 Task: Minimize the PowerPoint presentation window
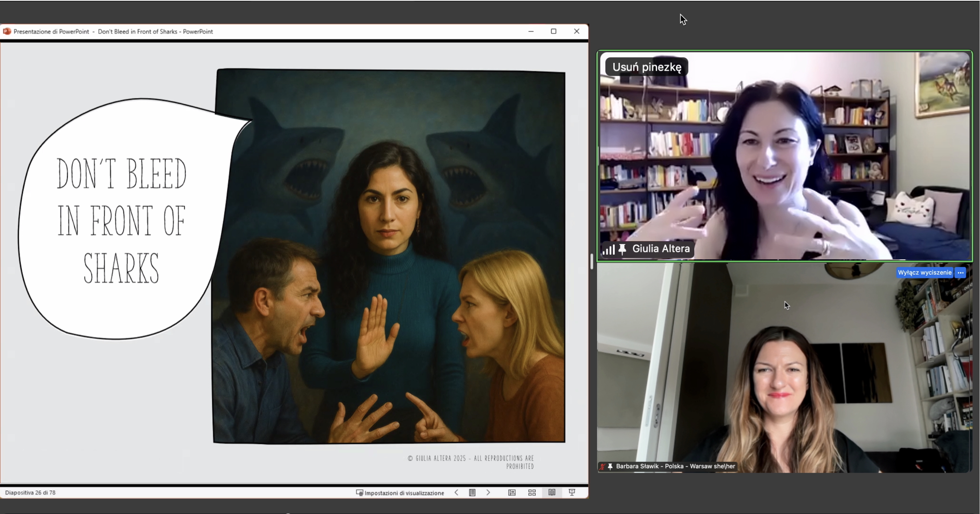pos(531,31)
